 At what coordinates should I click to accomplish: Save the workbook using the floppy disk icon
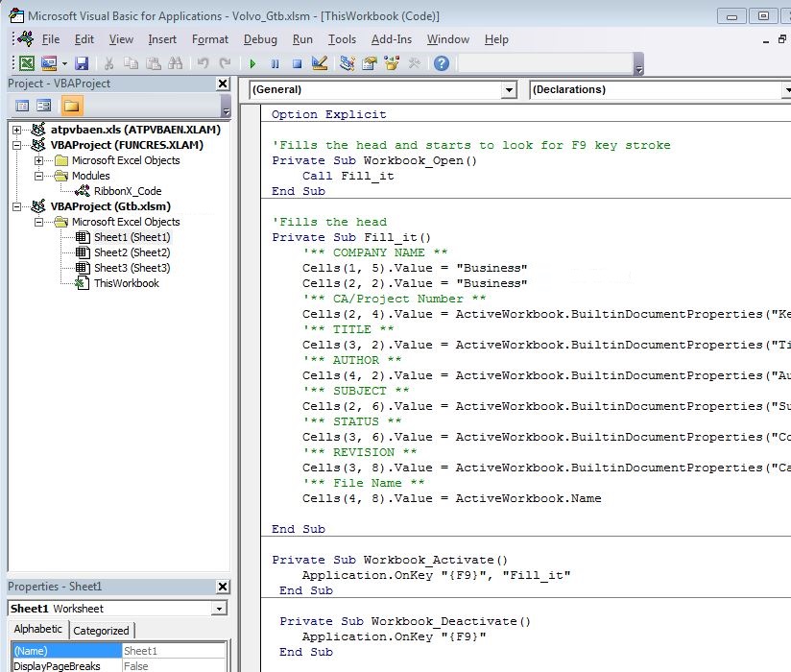(x=82, y=63)
